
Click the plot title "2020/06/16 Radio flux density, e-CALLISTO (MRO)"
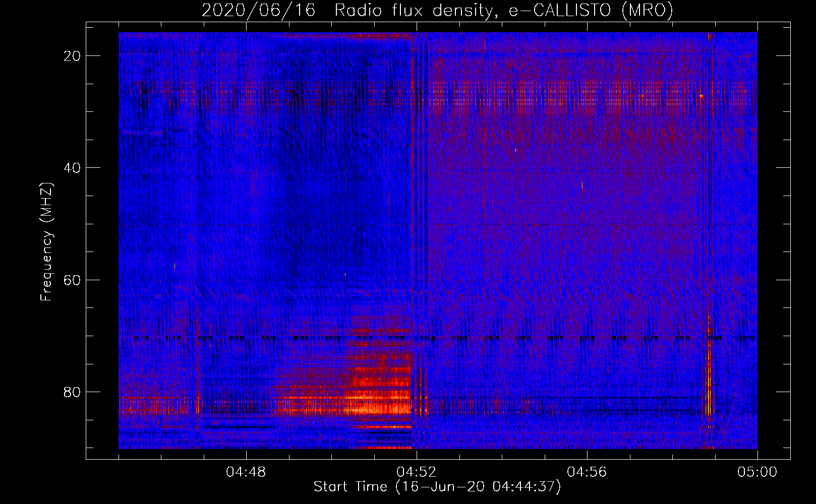click(x=437, y=10)
